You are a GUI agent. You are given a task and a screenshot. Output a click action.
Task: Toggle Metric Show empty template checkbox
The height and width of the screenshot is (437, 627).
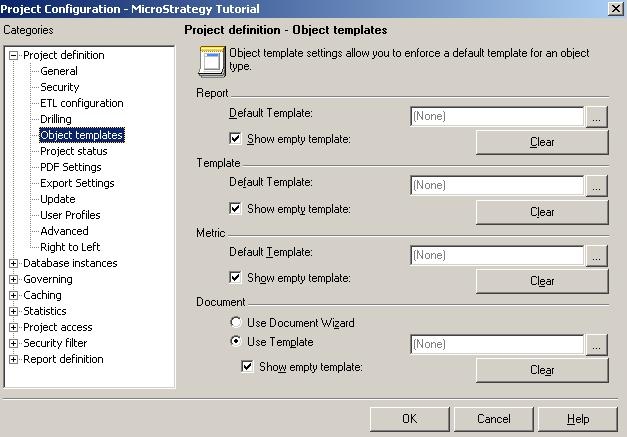coord(235,277)
